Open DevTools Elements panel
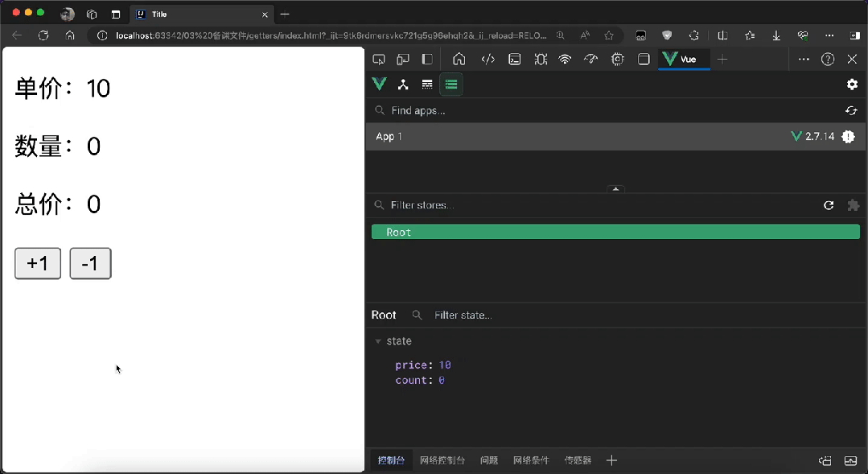Screen dimensions: 868x474 (487, 60)
